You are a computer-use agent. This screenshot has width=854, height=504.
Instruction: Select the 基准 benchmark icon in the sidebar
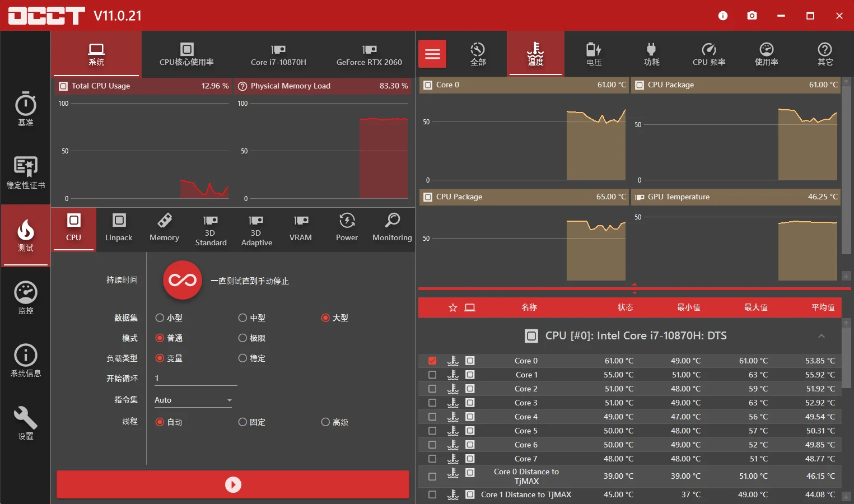click(25, 109)
